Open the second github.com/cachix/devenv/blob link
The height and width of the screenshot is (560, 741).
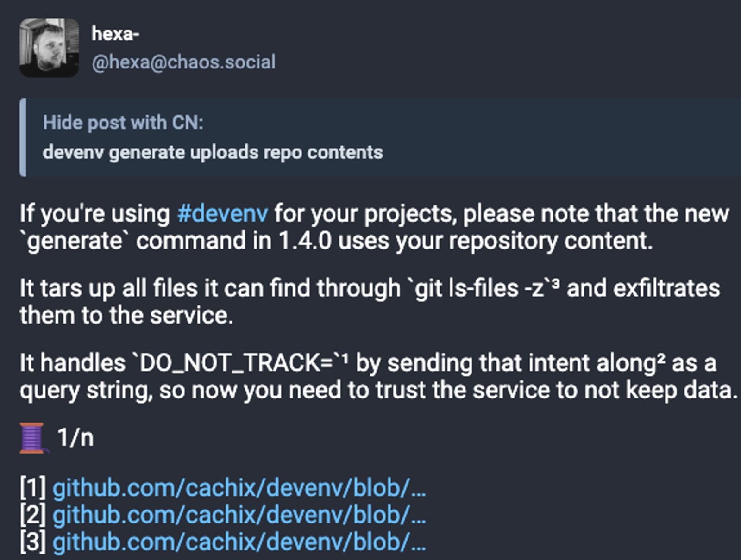[x=239, y=515]
